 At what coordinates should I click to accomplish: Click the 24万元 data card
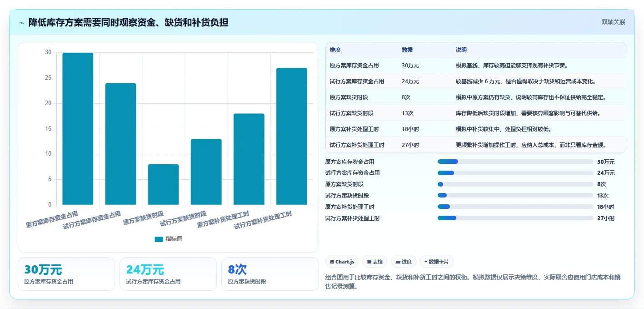click(168, 274)
